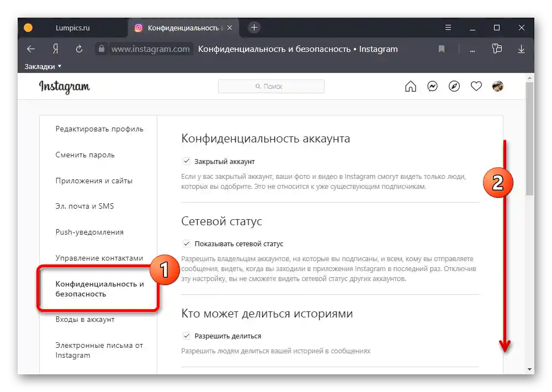Open Push-уведомления section

[89, 232]
